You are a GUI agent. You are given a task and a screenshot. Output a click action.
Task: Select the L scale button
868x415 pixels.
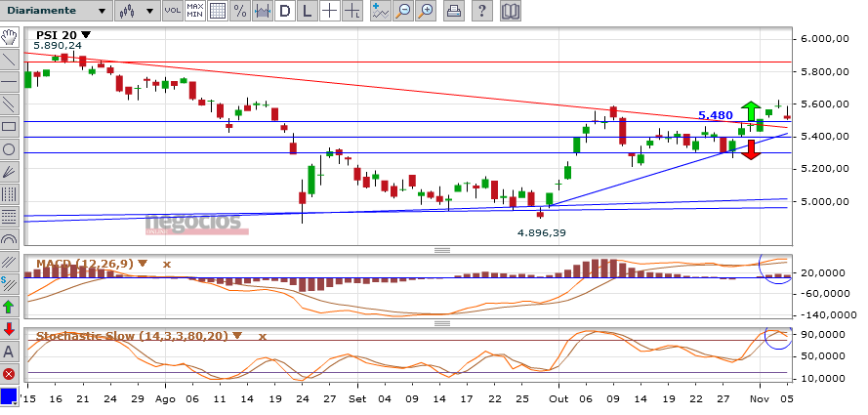coord(308,11)
